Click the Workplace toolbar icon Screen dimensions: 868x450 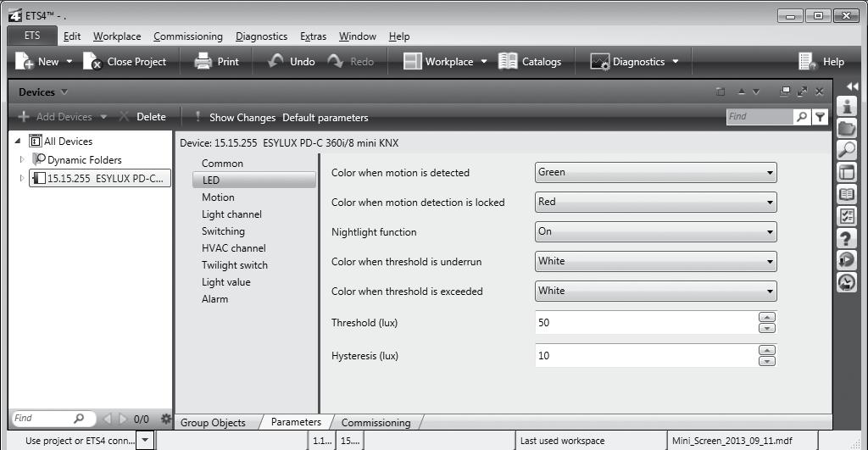pyautogui.click(x=413, y=61)
